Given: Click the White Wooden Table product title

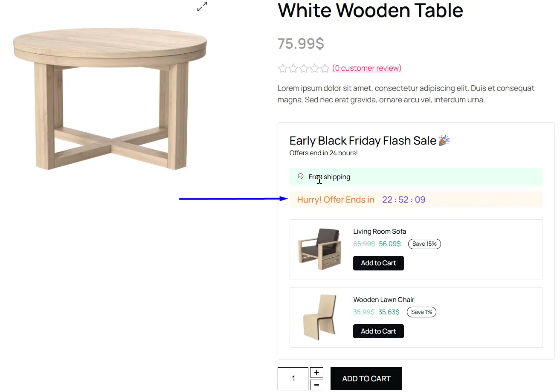Looking at the screenshot, I should click(370, 11).
